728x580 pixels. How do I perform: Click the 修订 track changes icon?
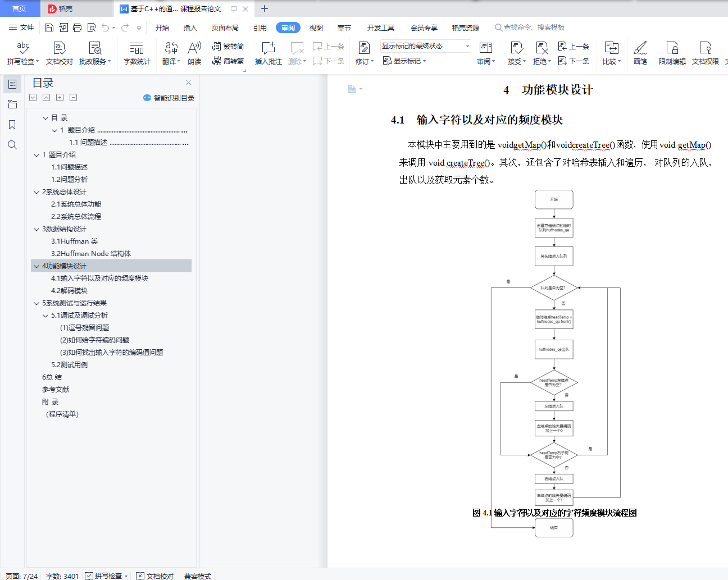coord(364,48)
